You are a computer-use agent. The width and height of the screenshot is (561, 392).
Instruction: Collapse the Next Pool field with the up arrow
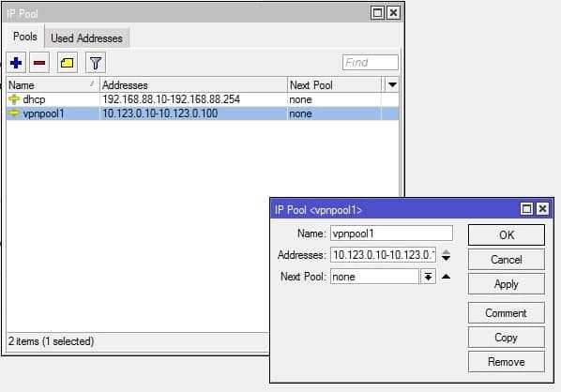(446, 276)
